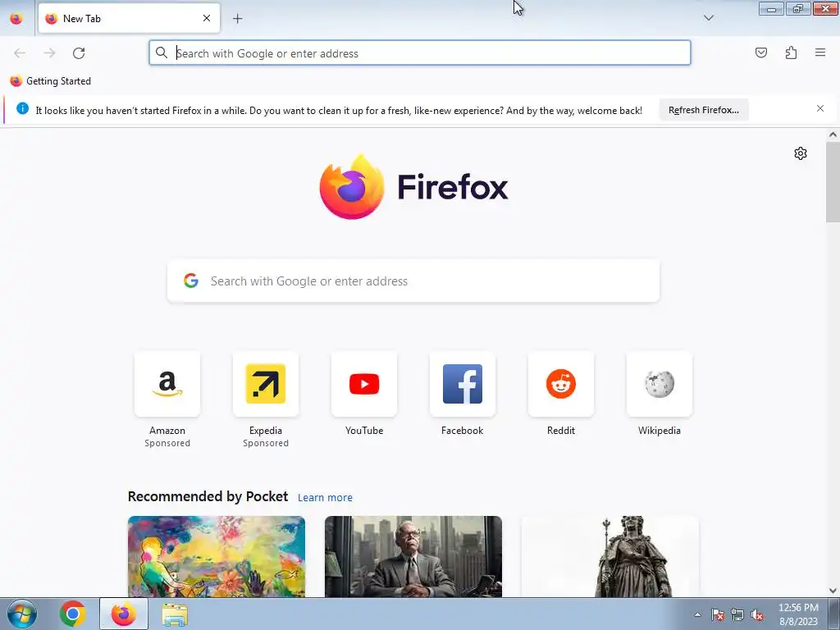Click the Google G logo in search box
840x630 pixels.
191,281
